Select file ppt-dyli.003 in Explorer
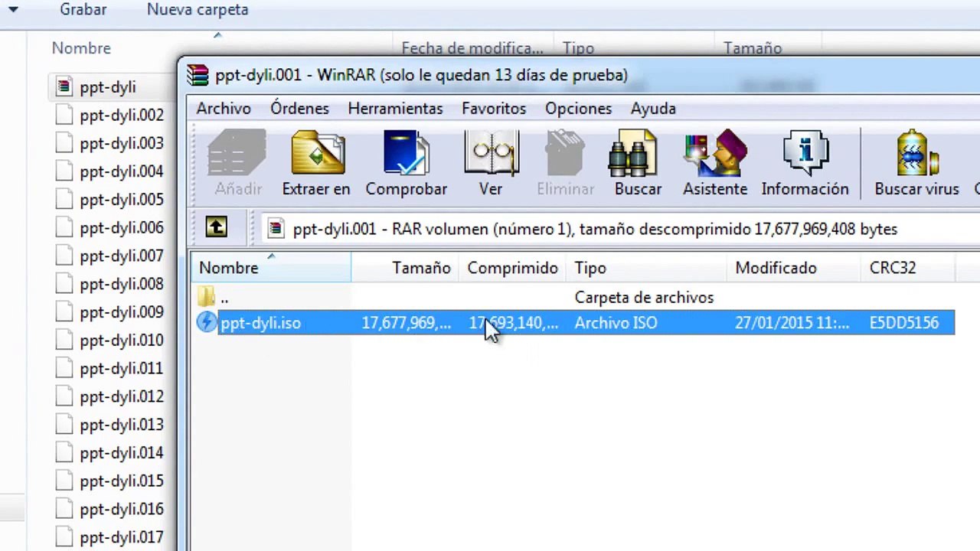Image resolution: width=980 pixels, height=551 pixels. pos(122,143)
